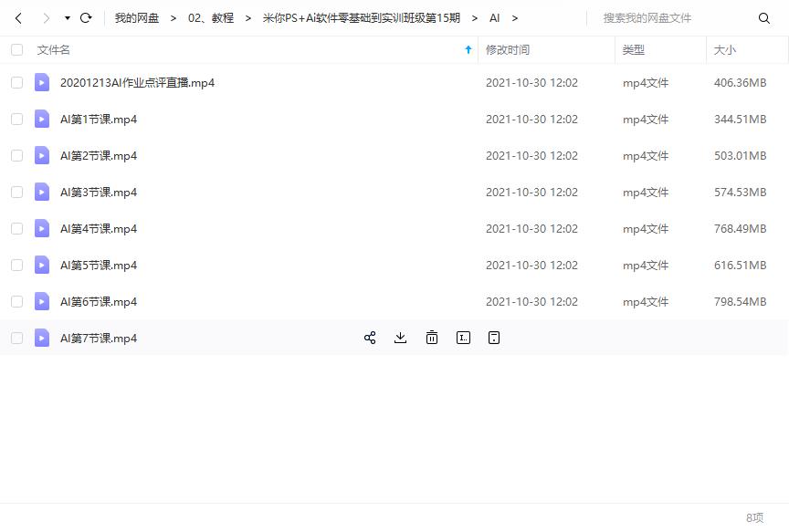Click size value 344.51MB

[x=741, y=120]
